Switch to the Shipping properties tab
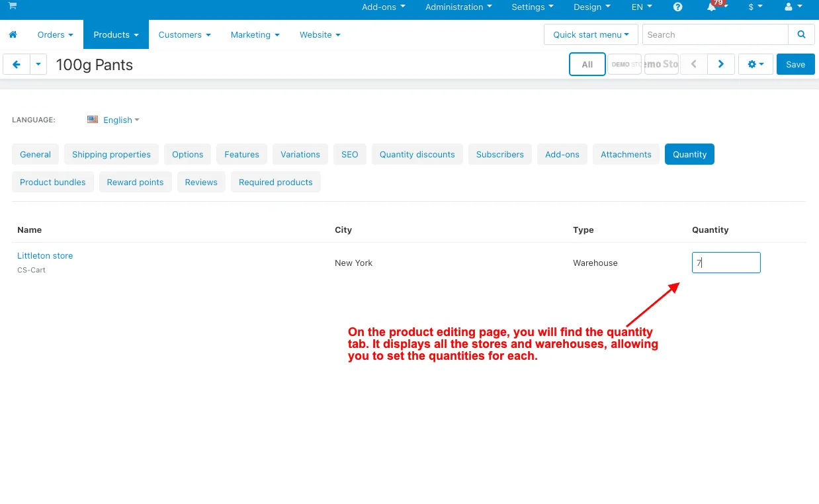This screenshot has height=504, width=819. tap(111, 154)
